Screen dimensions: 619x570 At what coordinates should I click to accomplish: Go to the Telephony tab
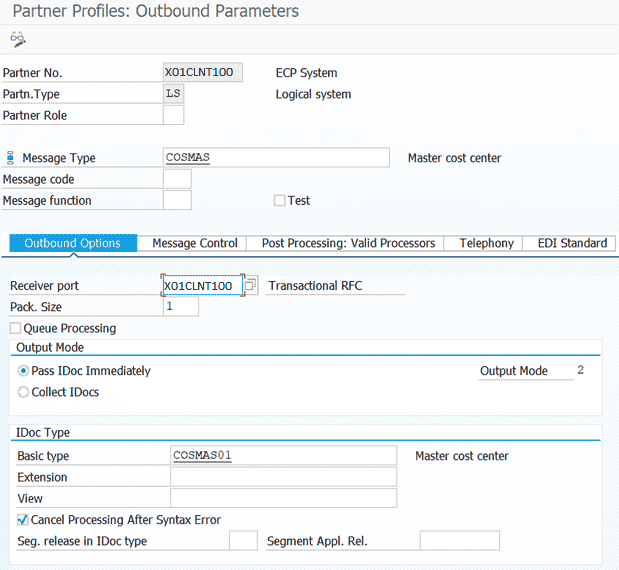tap(486, 243)
